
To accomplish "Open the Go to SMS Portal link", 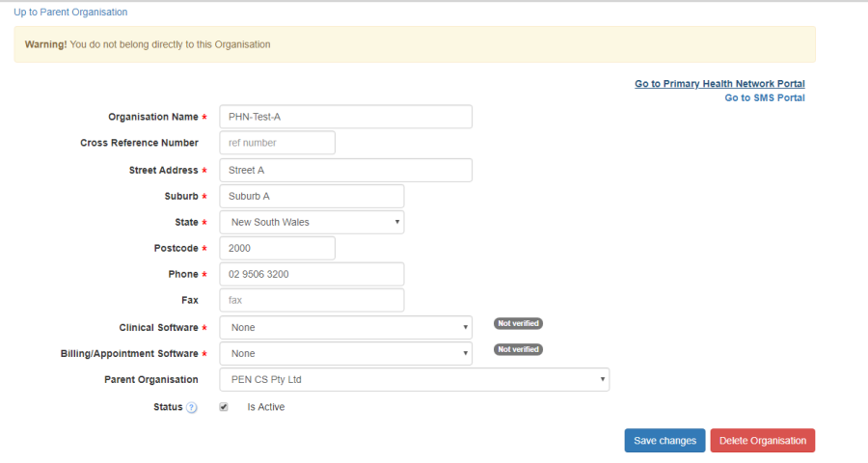I will (x=765, y=98).
